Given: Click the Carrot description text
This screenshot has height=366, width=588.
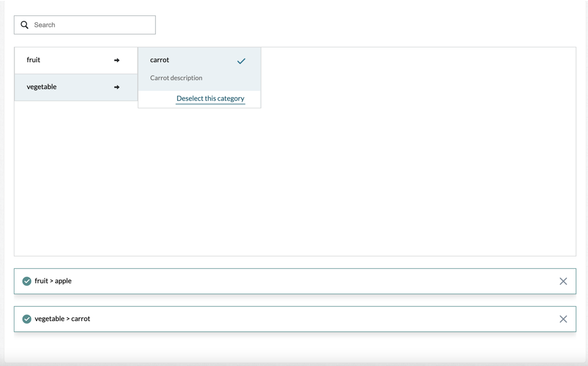Looking at the screenshot, I should [x=176, y=78].
